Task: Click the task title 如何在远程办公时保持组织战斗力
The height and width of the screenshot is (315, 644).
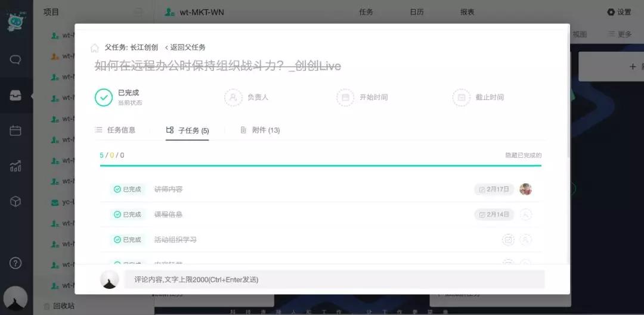Action: click(218, 66)
